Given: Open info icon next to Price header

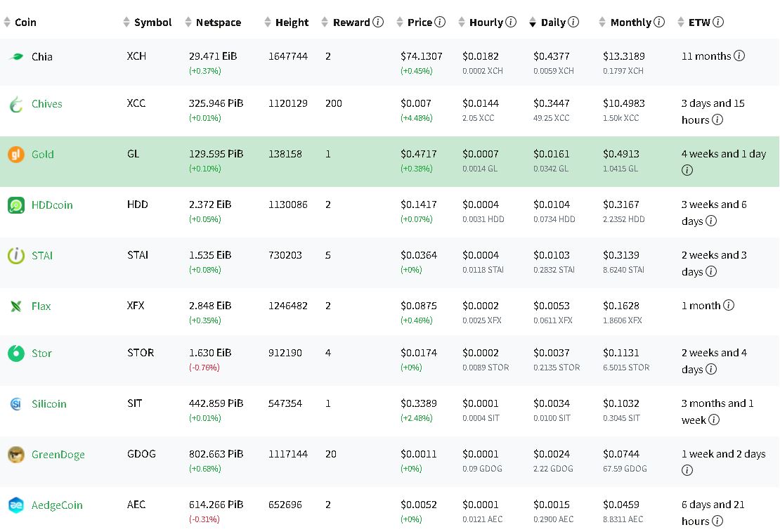Looking at the screenshot, I should 440,22.
